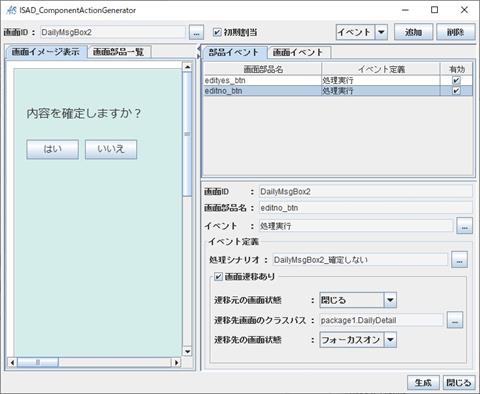480x394 pixels.
Task: Click preview vertical scrollbar up arrow
Action: click(x=187, y=67)
